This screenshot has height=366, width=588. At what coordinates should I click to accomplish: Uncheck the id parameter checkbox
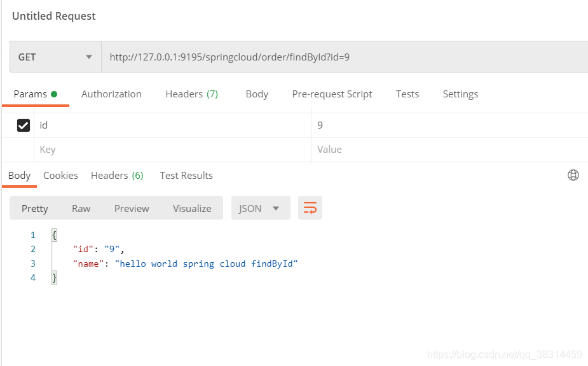click(24, 125)
